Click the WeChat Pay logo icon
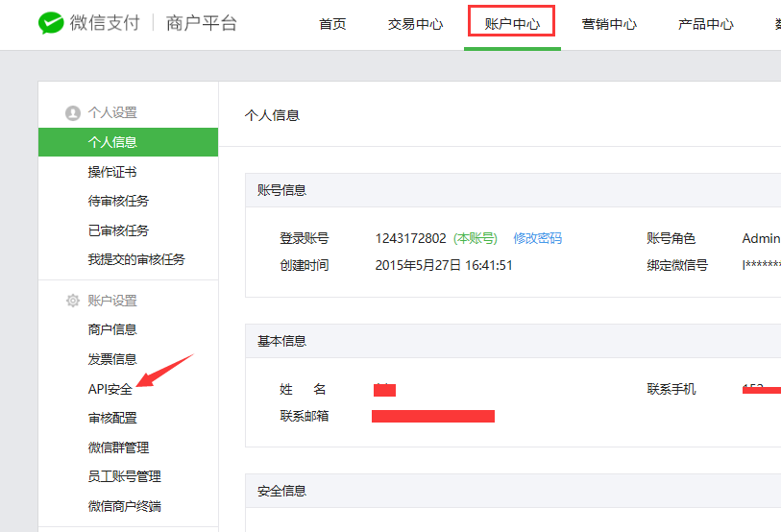 (51, 23)
